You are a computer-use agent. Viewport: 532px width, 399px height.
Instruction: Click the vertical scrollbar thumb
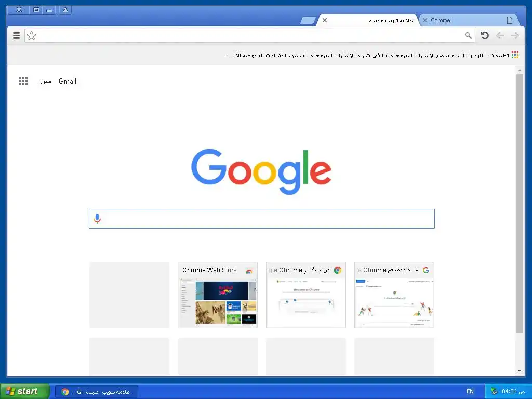(x=520, y=203)
